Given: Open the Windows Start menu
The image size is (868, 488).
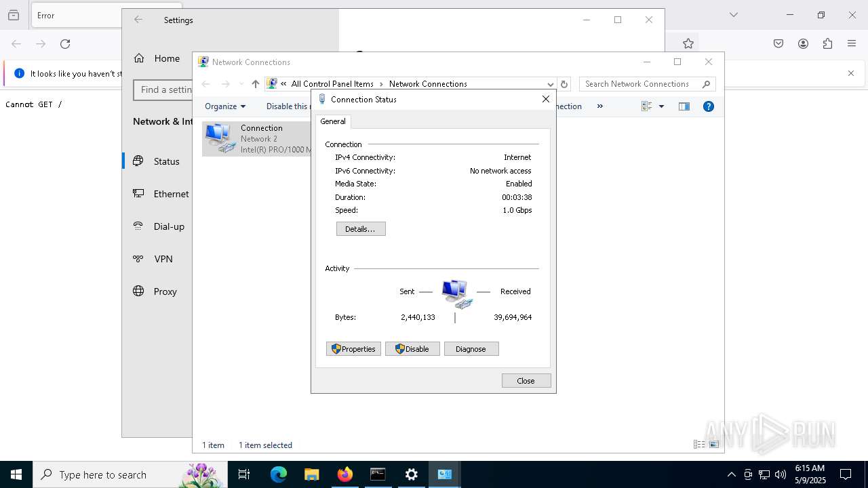Looking at the screenshot, I should point(16,474).
